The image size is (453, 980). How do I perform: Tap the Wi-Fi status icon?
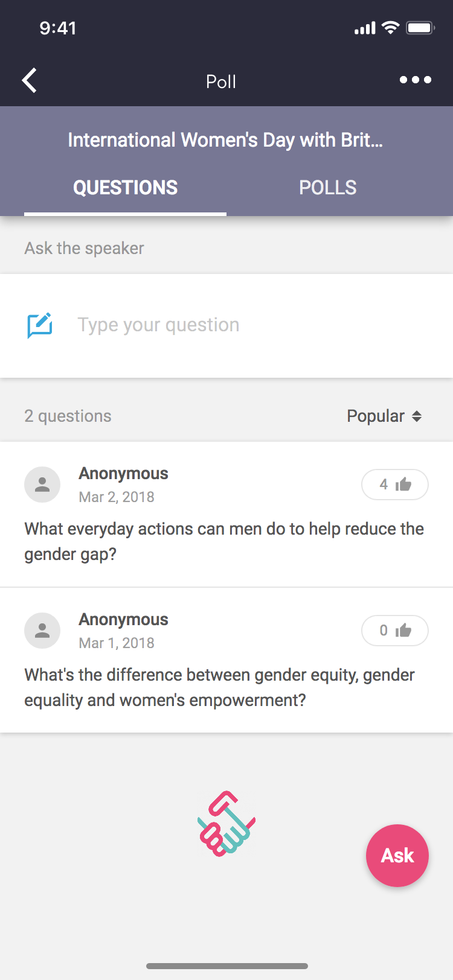pos(391,28)
